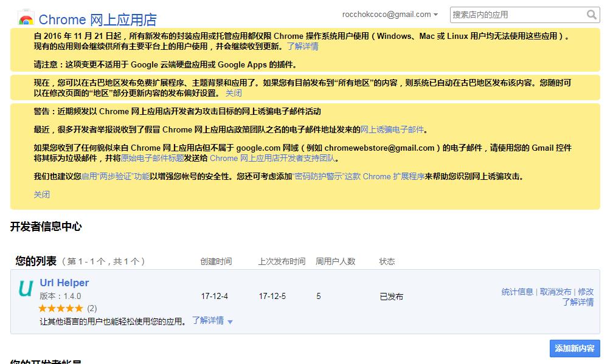Click 关闭 to dismiss the warning notice
The height and width of the screenshot is (364, 613).
click(x=42, y=194)
